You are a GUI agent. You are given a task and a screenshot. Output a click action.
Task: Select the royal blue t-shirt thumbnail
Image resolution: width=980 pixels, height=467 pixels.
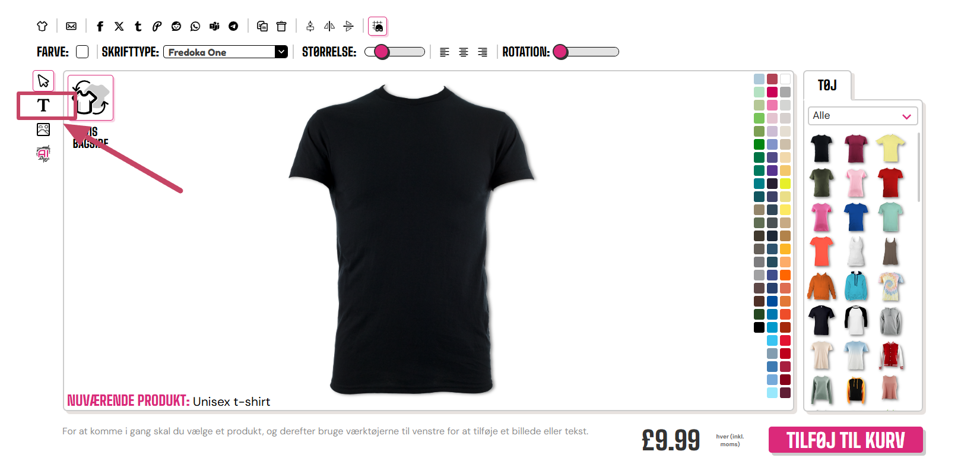(856, 217)
